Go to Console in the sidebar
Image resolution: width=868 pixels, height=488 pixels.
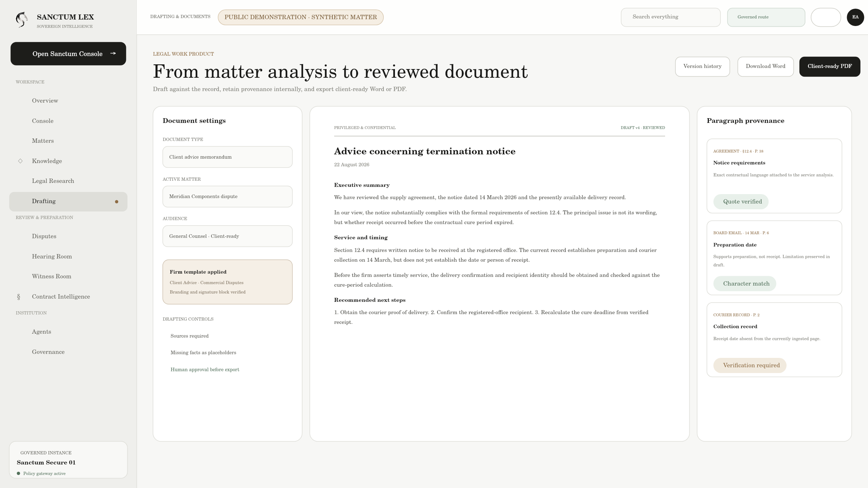click(x=68, y=121)
